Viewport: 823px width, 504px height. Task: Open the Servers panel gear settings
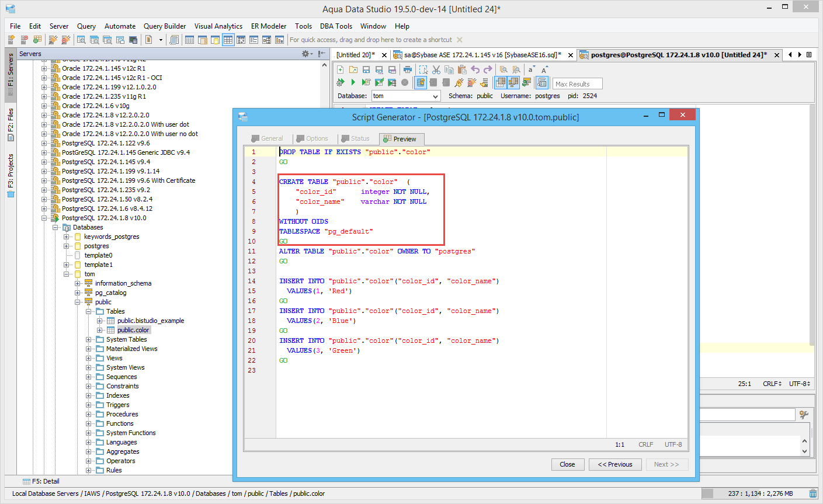point(305,54)
